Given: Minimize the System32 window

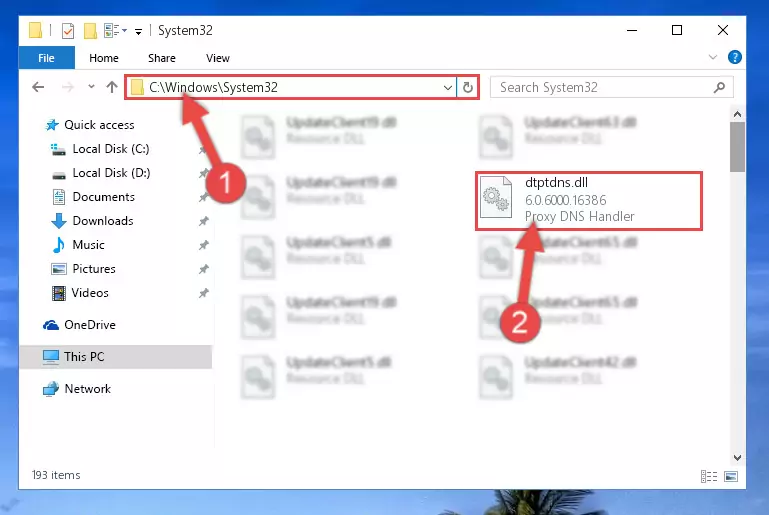Looking at the screenshot, I should click(632, 30).
